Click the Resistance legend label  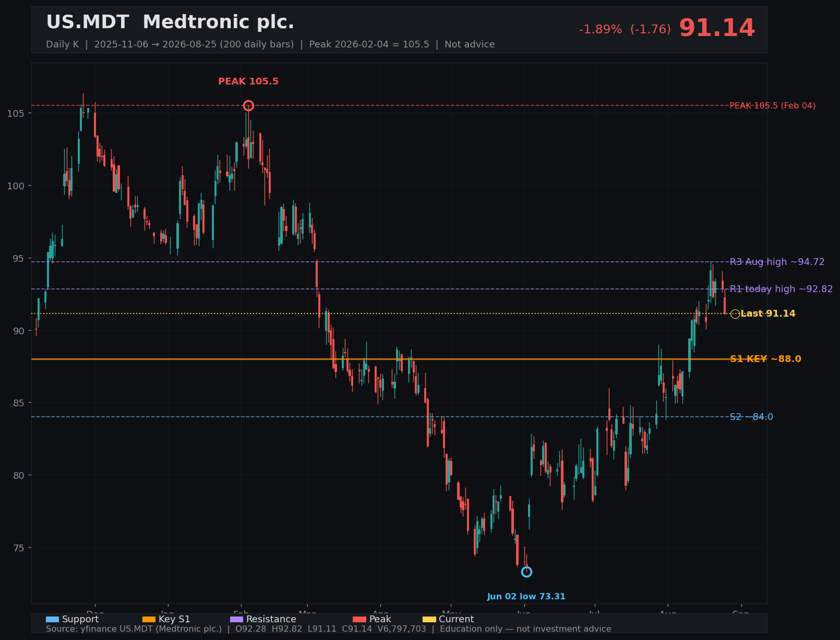point(271,619)
